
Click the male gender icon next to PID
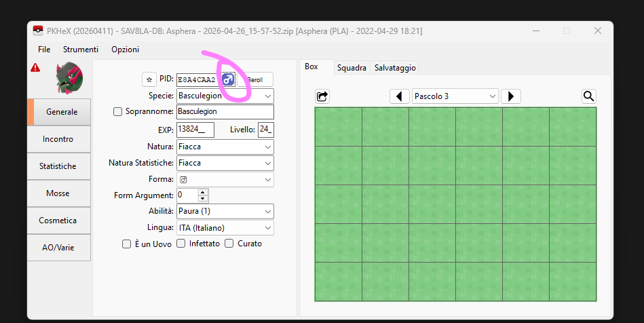click(228, 79)
